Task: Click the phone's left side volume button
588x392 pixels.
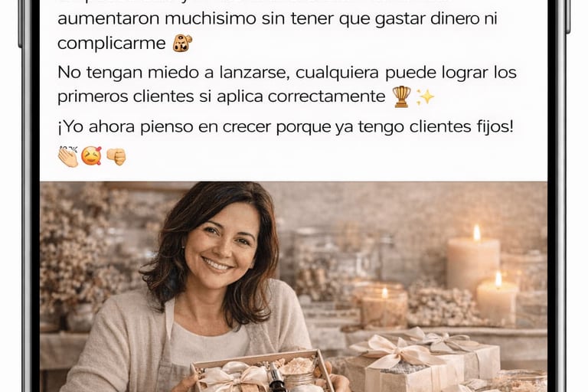Action: tap(20, 23)
